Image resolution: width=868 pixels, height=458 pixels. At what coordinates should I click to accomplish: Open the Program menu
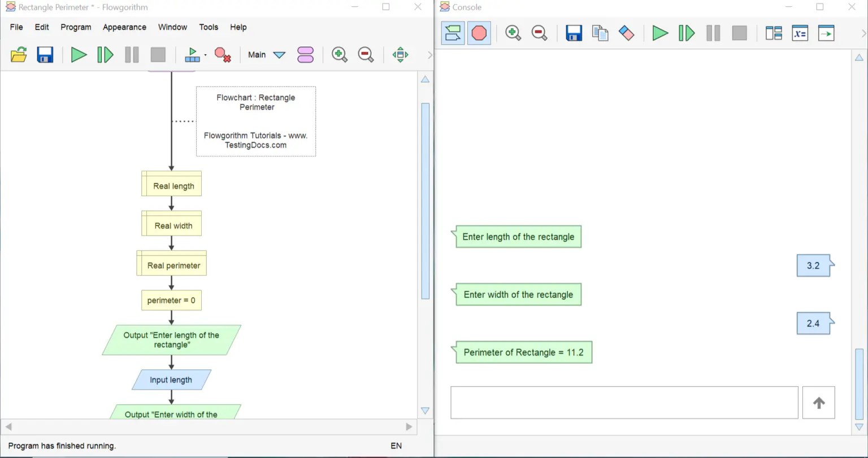click(x=76, y=27)
